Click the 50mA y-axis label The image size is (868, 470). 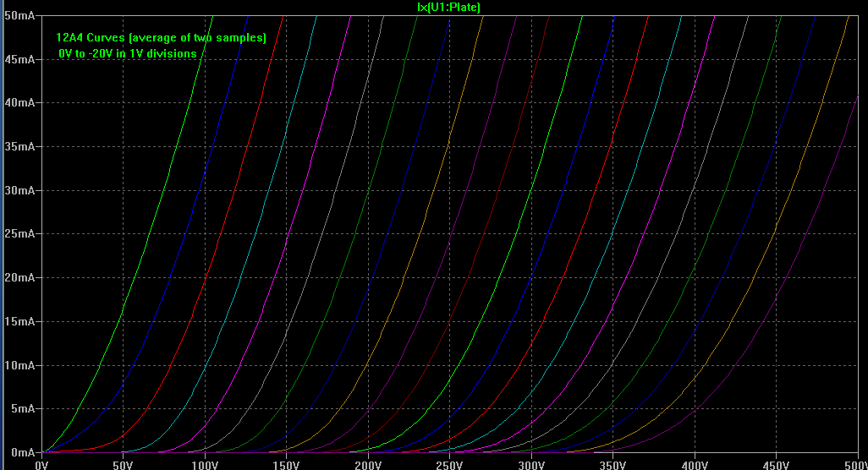coord(19,15)
